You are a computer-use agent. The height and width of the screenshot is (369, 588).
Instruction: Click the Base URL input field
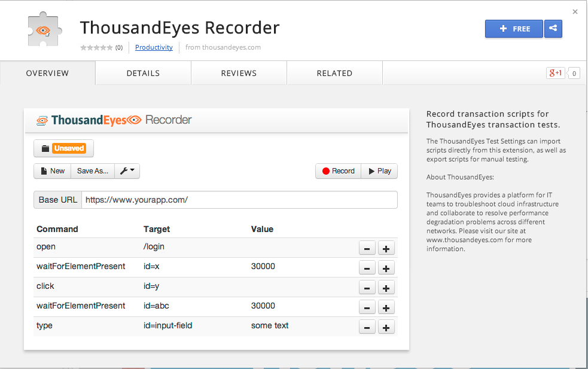coord(239,200)
